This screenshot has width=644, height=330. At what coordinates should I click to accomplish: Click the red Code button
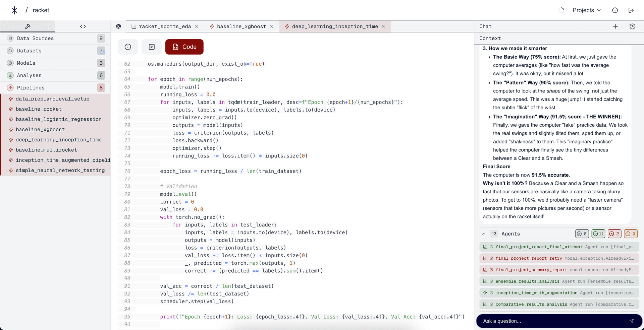184,47
